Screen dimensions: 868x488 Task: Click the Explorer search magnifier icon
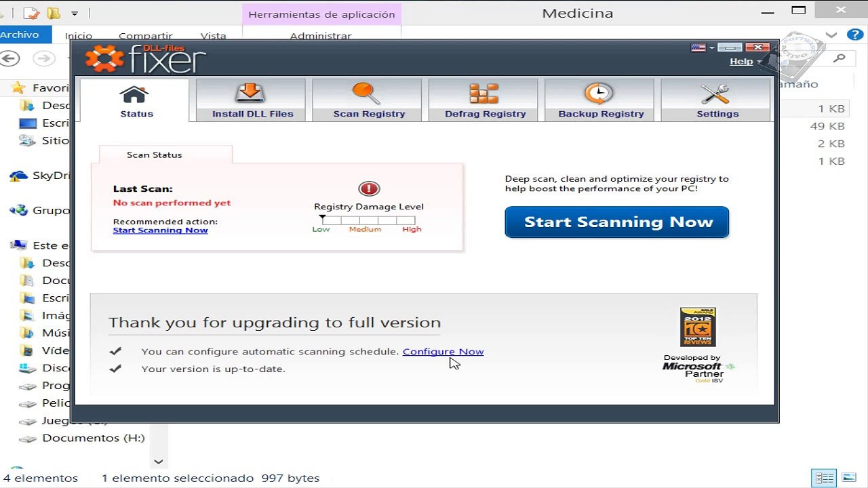click(840, 58)
